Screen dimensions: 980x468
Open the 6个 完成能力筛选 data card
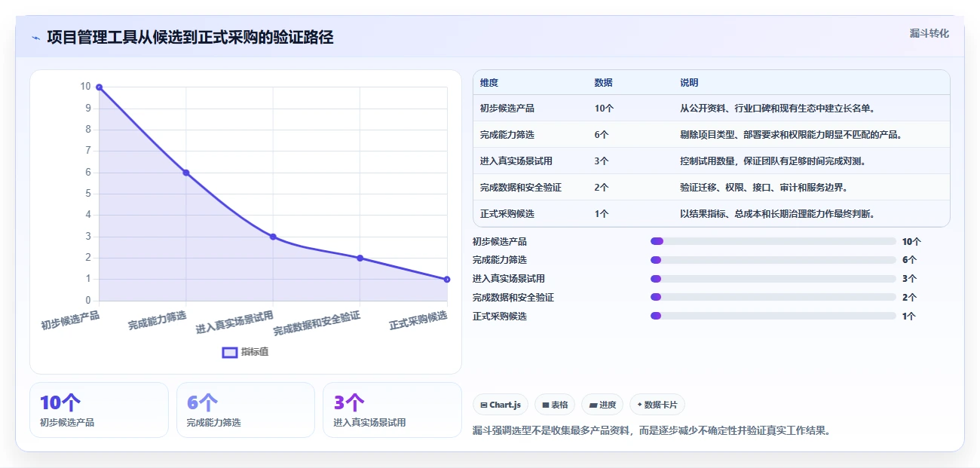pos(246,410)
